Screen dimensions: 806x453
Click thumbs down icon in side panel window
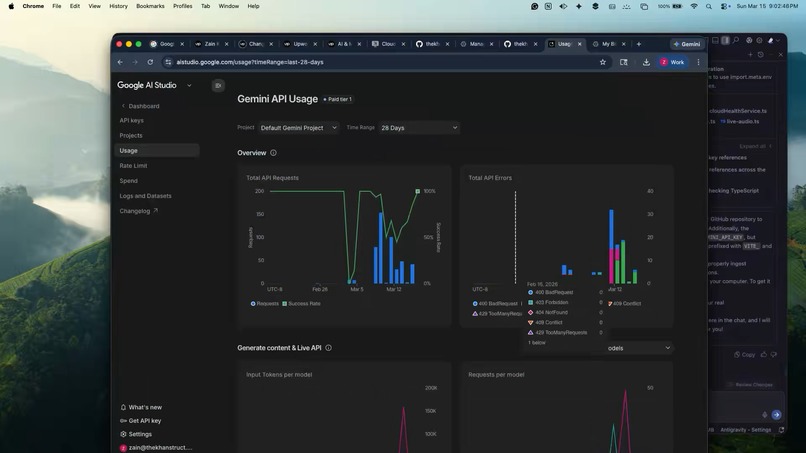click(774, 354)
